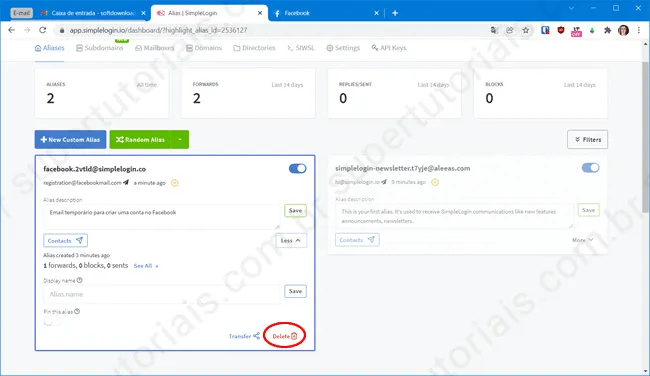Image resolution: width=650 pixels, height=376 pixels.
Task: Click the blue extension icon in toolbar
Action: click(x=545, y=30)
